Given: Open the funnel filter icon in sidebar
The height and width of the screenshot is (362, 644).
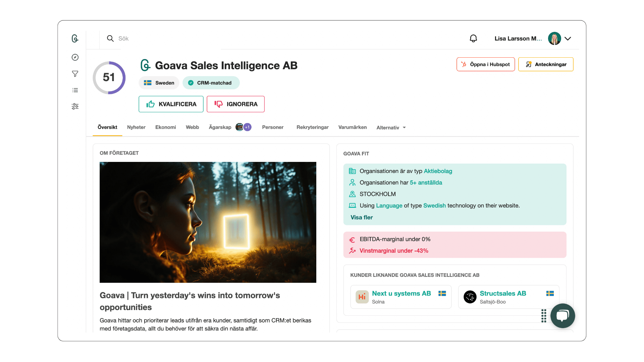Looking at the screenshot, I should (x=75, y=74).
